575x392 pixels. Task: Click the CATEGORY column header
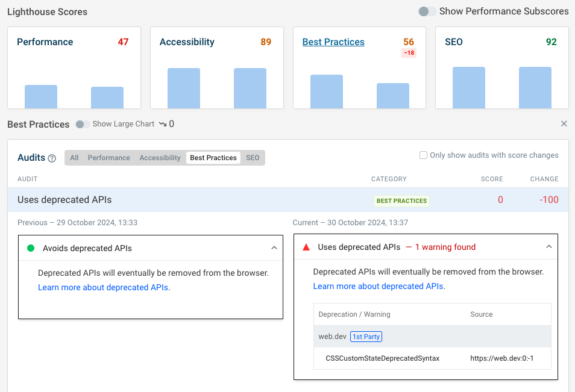389,179
